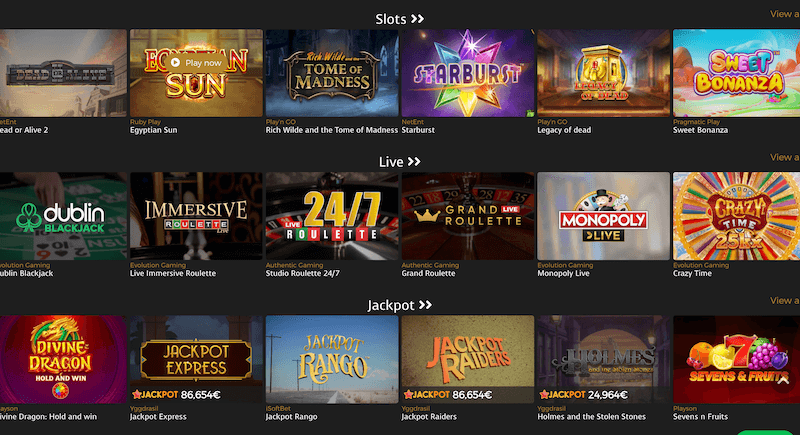Click the Jackpot Rango title link

tap(291, 417)
